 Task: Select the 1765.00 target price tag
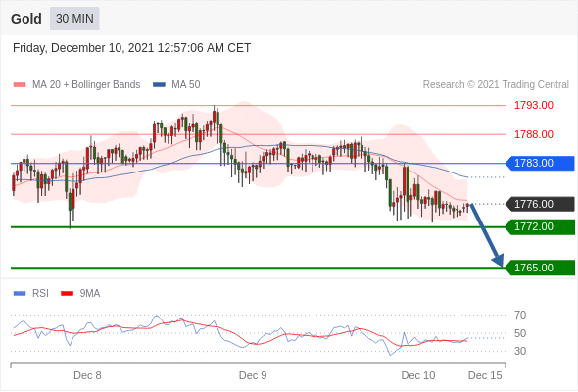coord(540,268)
